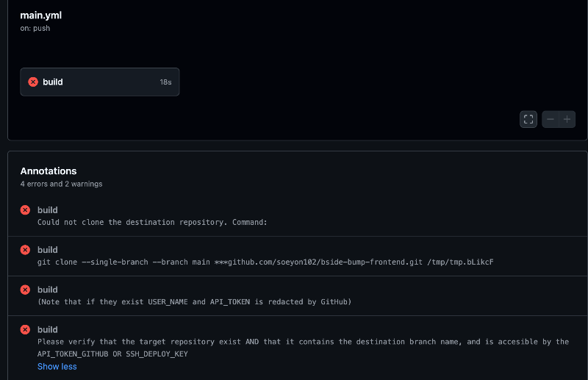The image size is (588, 380).
Task: Open build link above 'Could not clone' message
Action: coord(48,210)
